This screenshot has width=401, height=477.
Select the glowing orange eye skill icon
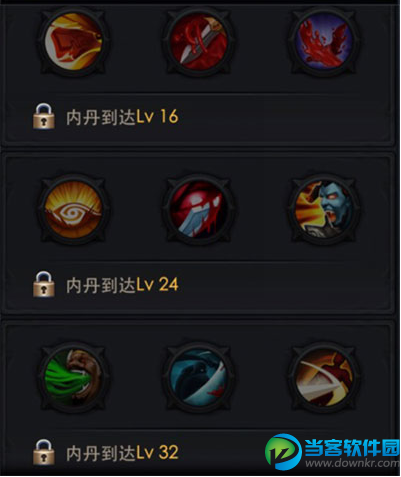point(73,209)
